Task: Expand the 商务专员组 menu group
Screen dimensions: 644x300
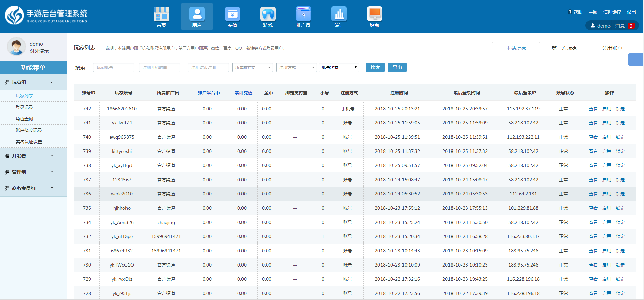Action: [x=33, y=188]
